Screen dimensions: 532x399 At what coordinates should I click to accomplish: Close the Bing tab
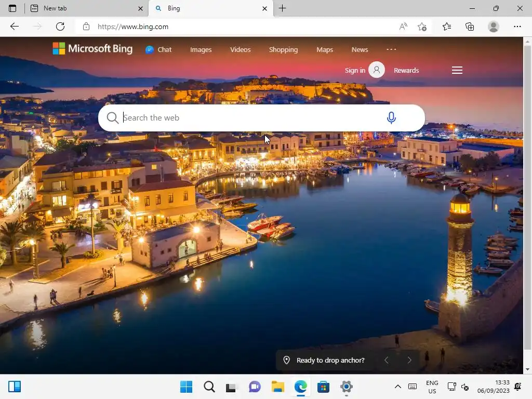(264, 8)
